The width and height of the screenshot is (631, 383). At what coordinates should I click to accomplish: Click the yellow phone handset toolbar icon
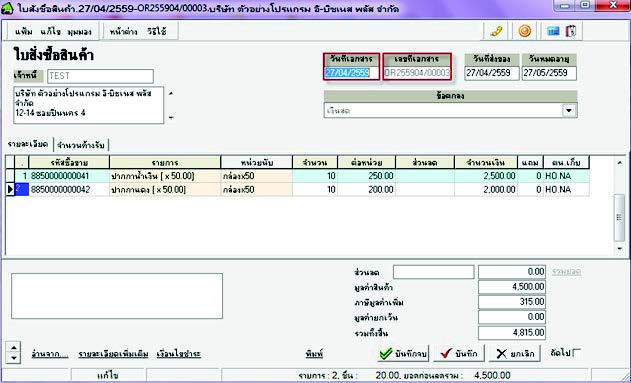click(497, 31)
